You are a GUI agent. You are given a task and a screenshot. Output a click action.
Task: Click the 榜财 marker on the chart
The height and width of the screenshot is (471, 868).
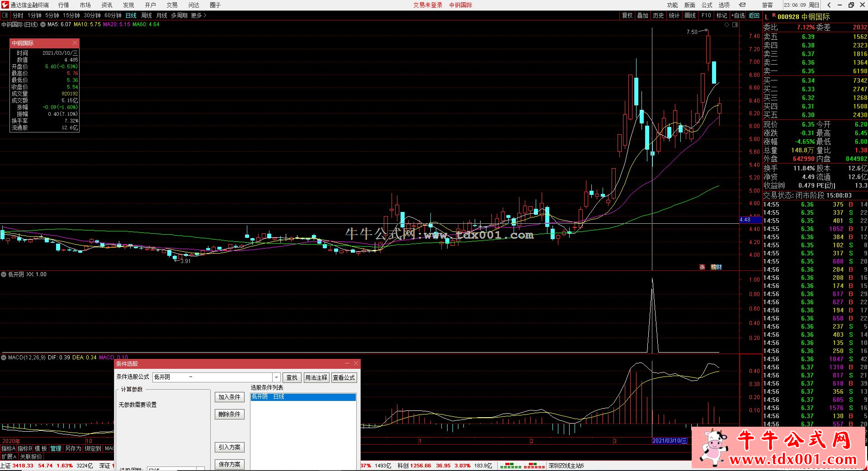(717, 267)
